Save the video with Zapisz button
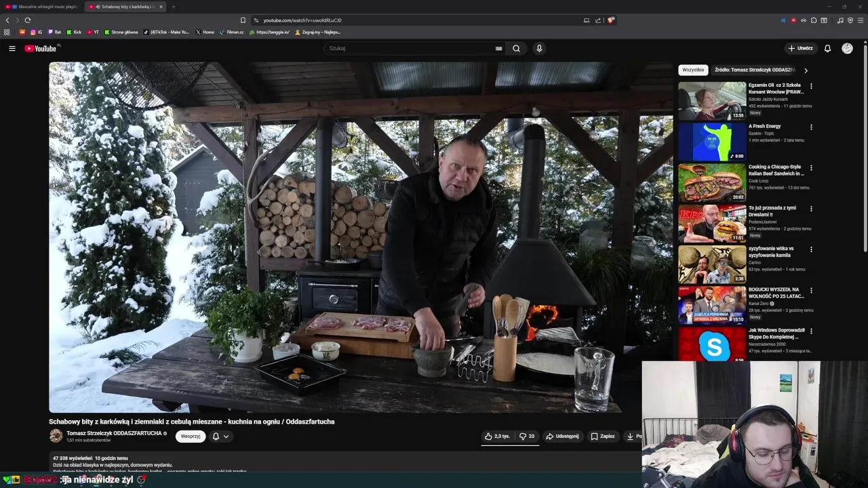868x488 pixels. point(602,436)
